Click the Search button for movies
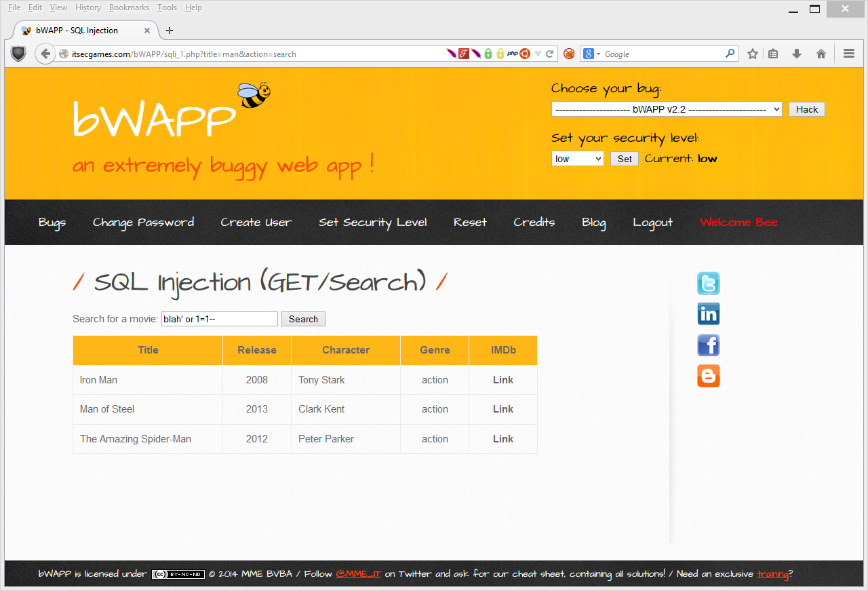 click(x=303, y=319)
